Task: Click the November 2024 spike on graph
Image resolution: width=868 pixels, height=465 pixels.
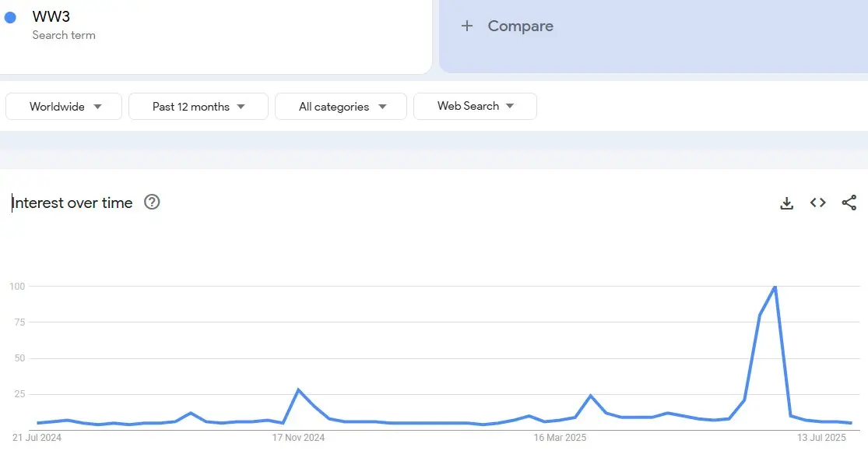Action: (x=298, y=389)
